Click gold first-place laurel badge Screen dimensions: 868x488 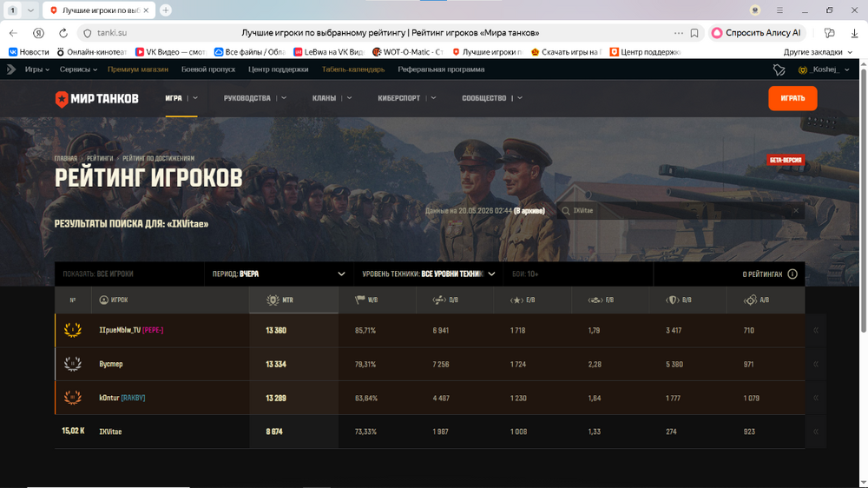point(73,330)
